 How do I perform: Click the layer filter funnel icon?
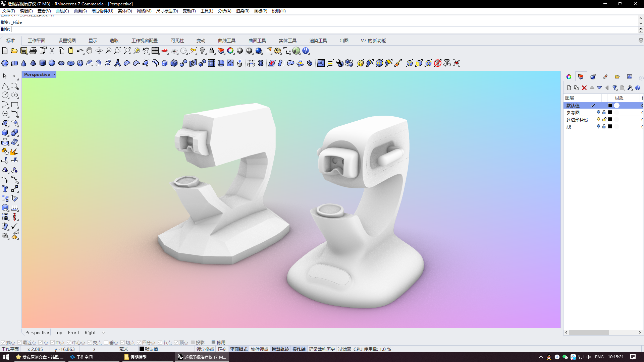tap(615, 88)
